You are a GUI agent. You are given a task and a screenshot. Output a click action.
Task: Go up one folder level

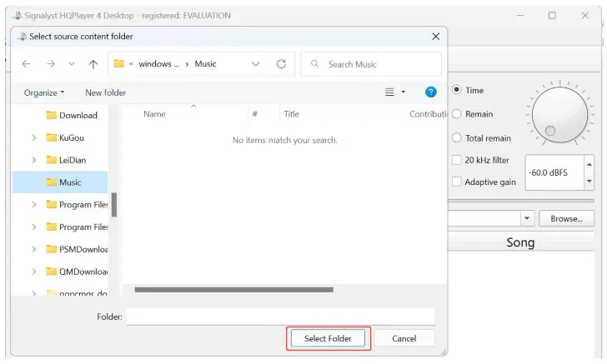pyautogui.click(x=93, y=64)
